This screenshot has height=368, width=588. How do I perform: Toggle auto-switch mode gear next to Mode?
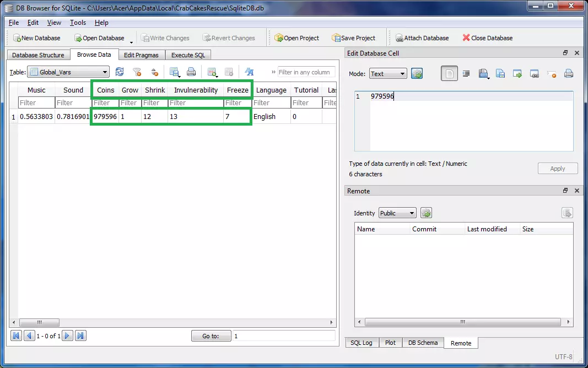point(417,73)
